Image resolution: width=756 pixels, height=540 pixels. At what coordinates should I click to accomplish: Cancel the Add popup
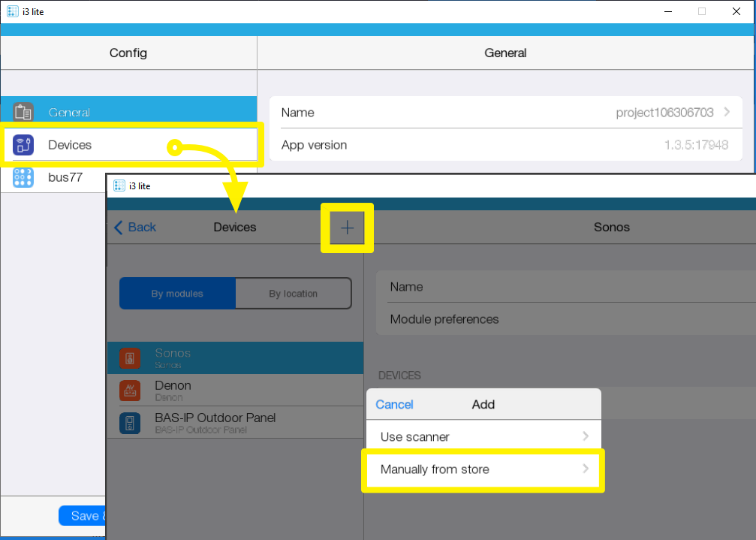tap(394, 404)
